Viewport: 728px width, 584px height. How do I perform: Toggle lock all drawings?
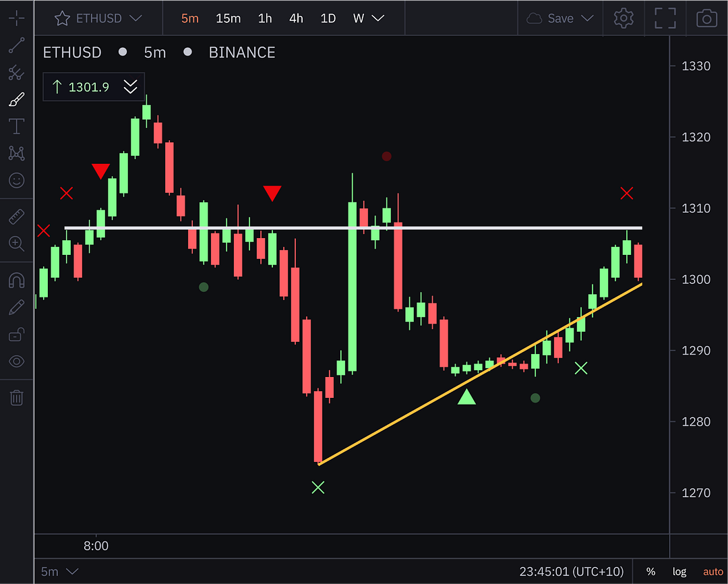click(16, 334)
